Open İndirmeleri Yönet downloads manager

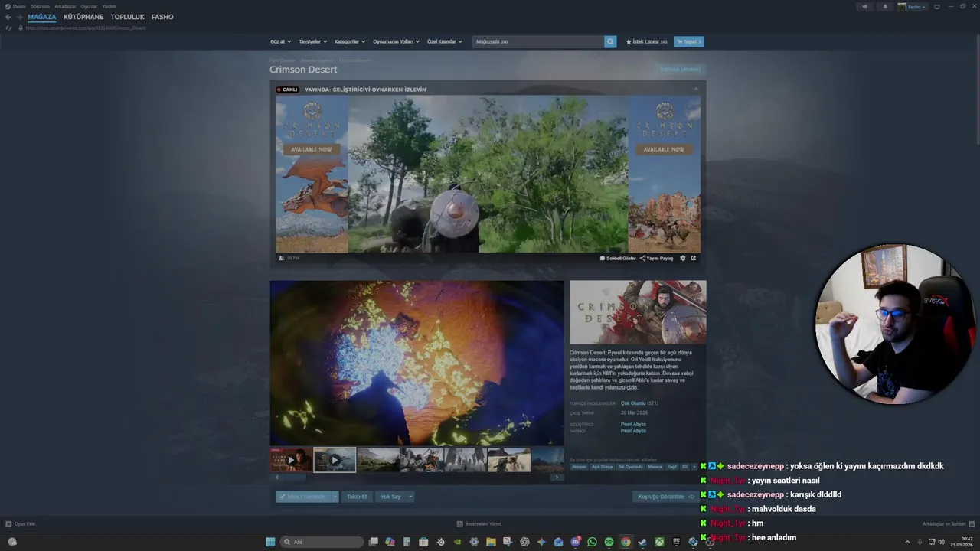coord(479,524)
